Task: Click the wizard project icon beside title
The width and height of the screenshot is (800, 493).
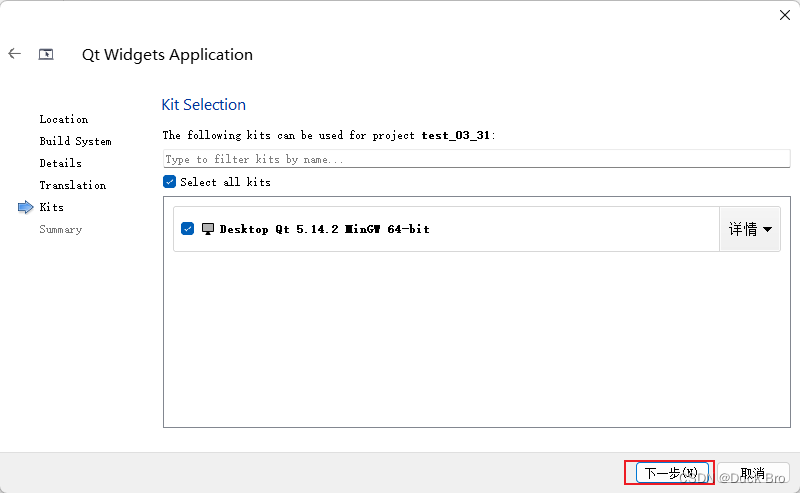Action: tap(46, 54)
